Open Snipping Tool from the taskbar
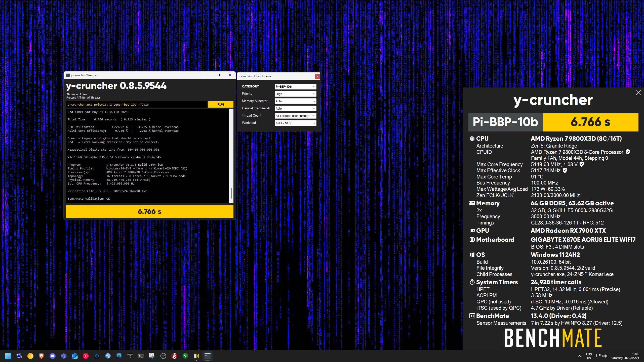Viewport: 644px width, 362px height. coord(152,356)
